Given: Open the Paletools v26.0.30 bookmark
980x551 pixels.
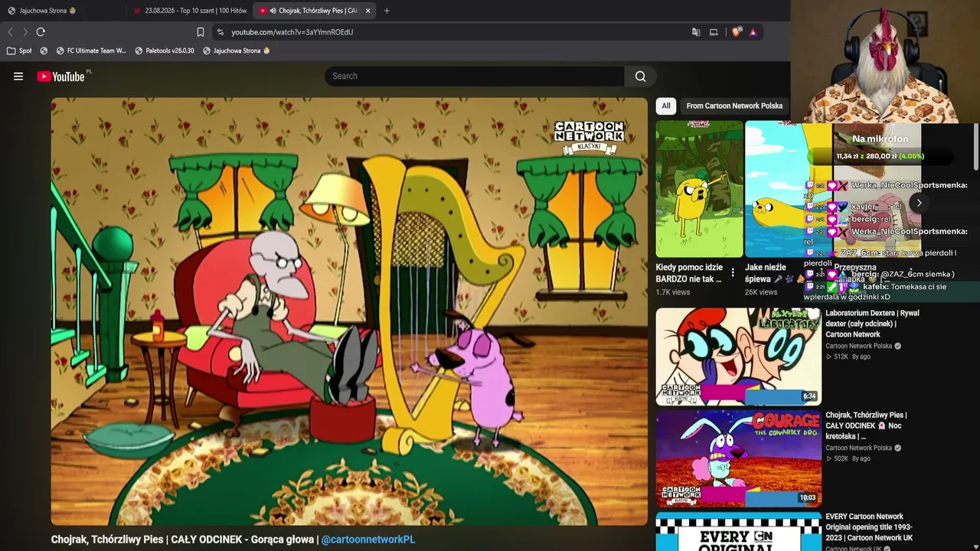Looking at the screenshot, I should coord(165,51).
